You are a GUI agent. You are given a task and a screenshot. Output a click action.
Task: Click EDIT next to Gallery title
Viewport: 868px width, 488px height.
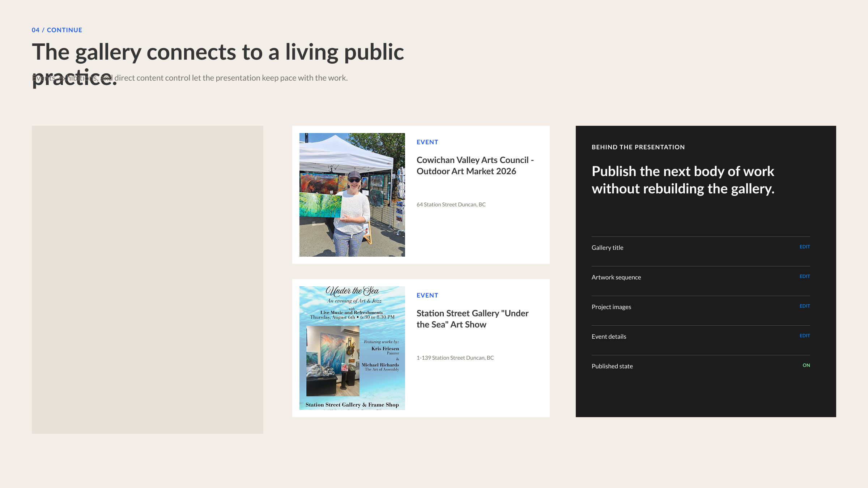(805, 247)
